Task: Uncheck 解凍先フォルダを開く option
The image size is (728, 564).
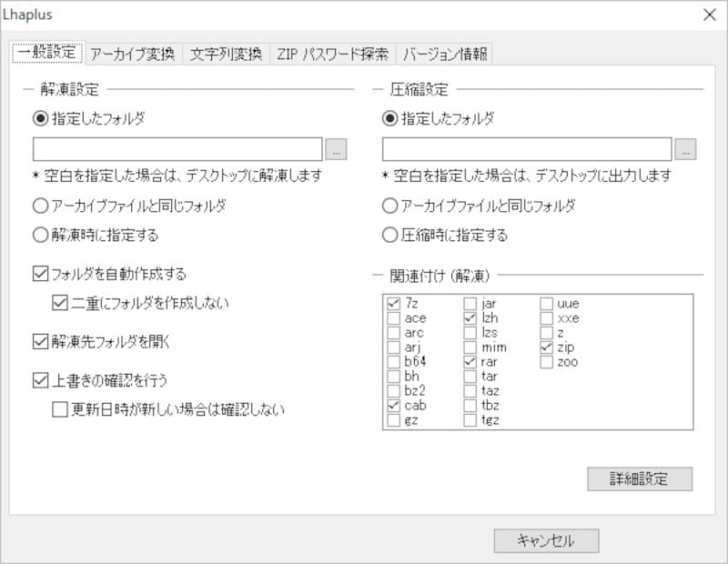Action: 41,342
